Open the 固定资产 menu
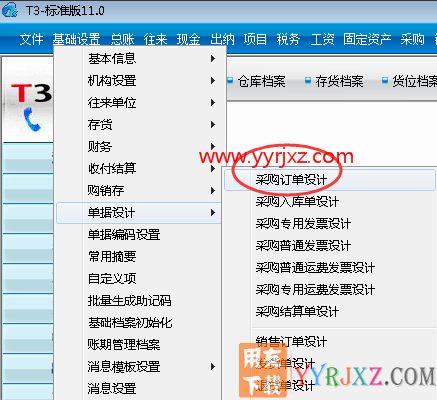Screen dimensions: 437x400 pyautogui.click(x=367, y=39)
